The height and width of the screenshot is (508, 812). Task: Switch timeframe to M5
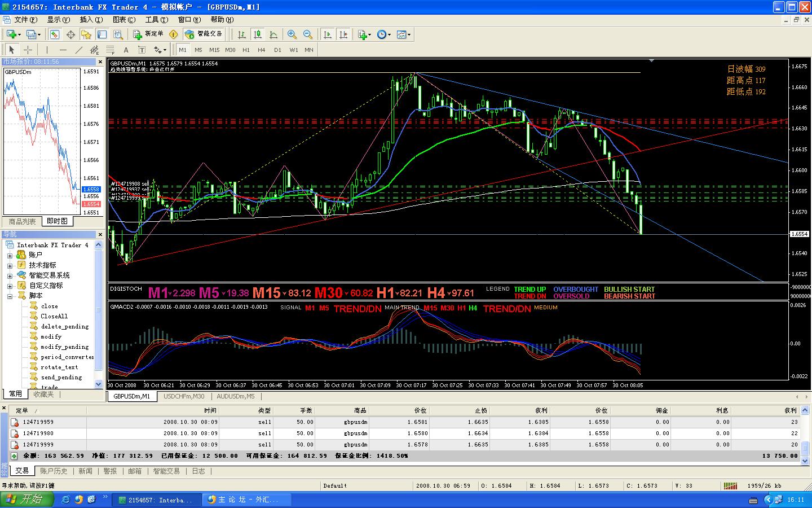point(198,50)
